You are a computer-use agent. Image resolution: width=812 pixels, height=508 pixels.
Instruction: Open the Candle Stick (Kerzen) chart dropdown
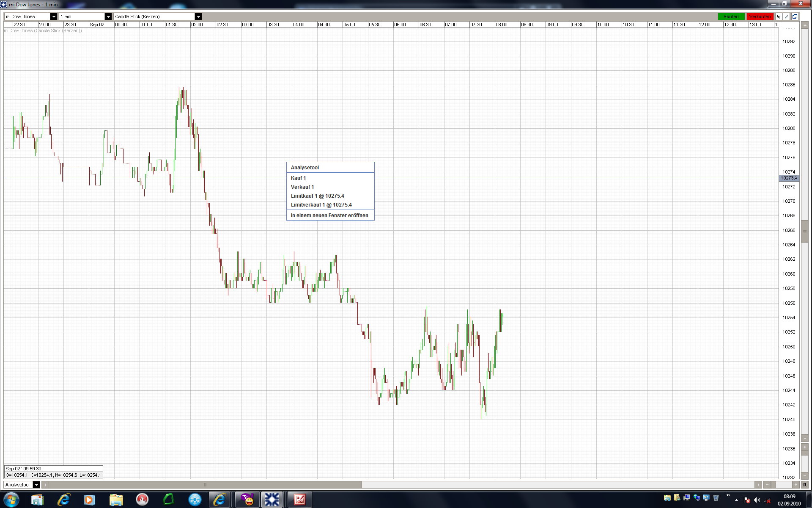click(198, 17)
